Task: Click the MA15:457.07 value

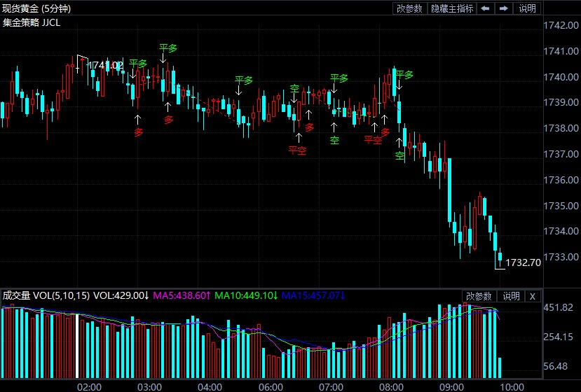Action: point(313,295)
